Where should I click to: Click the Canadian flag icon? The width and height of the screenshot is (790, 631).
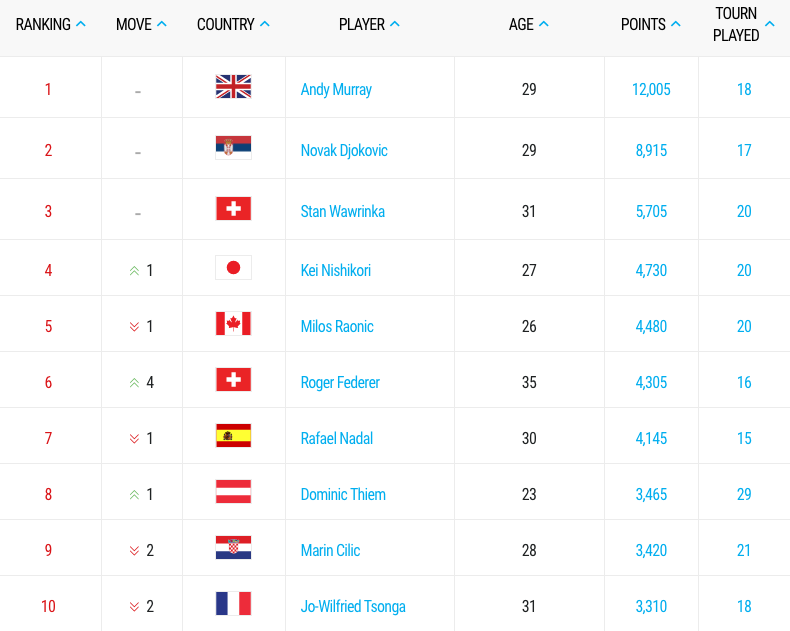coord(233,324)
